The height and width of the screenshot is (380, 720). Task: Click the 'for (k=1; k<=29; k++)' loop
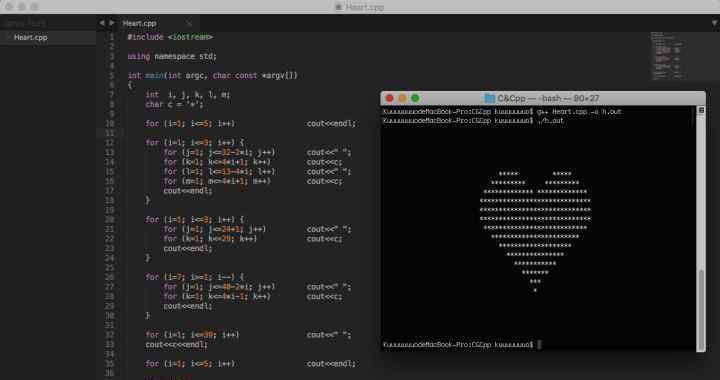pyautogui.click(x=210, y=239)
